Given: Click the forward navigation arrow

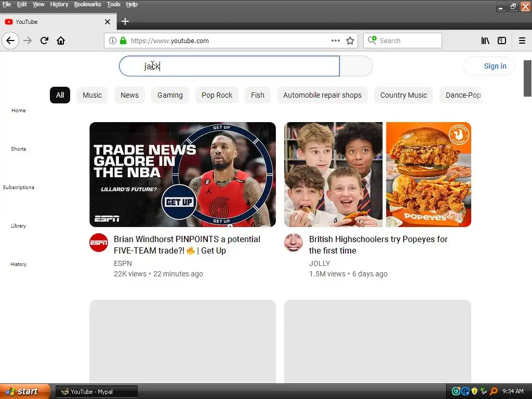Looking at the screenshot, I should coord(28,41).
